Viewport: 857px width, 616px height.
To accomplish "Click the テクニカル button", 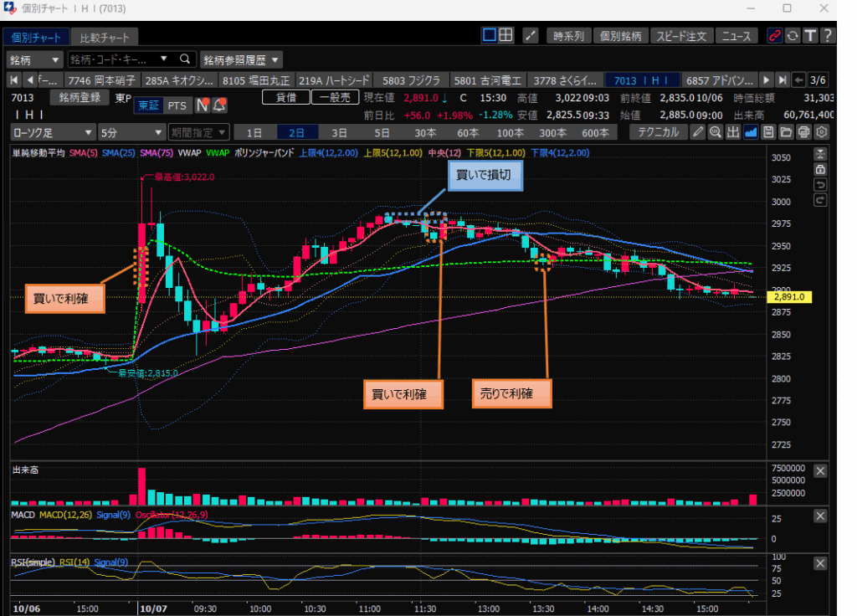I will pos(658,132).
